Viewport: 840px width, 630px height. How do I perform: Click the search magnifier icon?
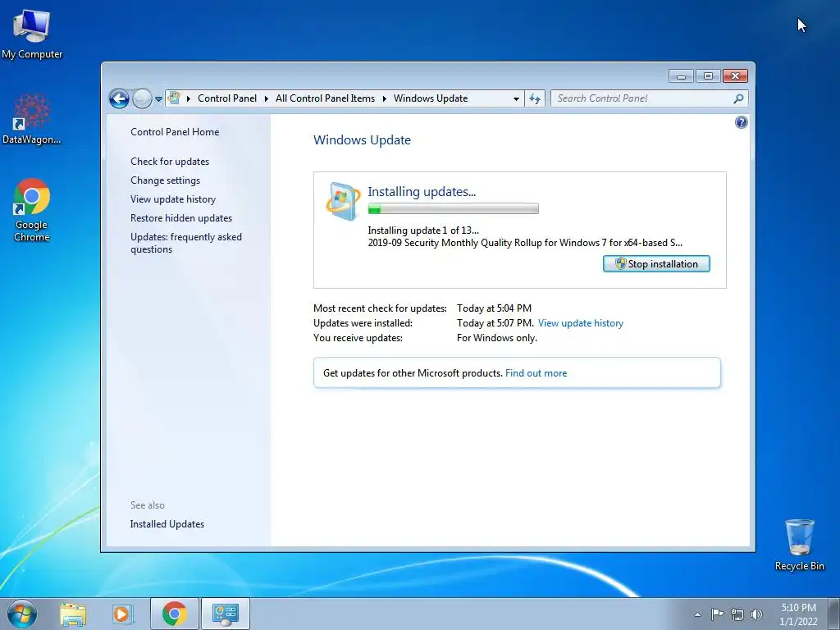[x=739, y=98]
